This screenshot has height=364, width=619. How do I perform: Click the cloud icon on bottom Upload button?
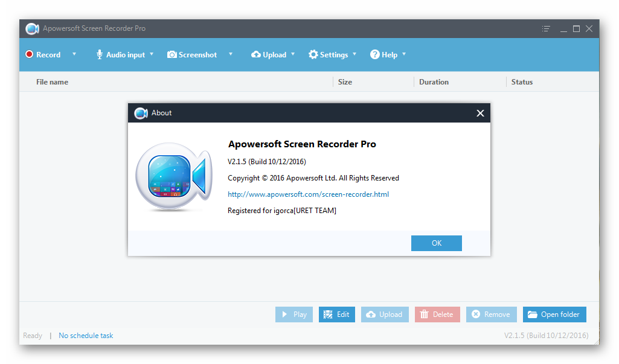point(371,315)
